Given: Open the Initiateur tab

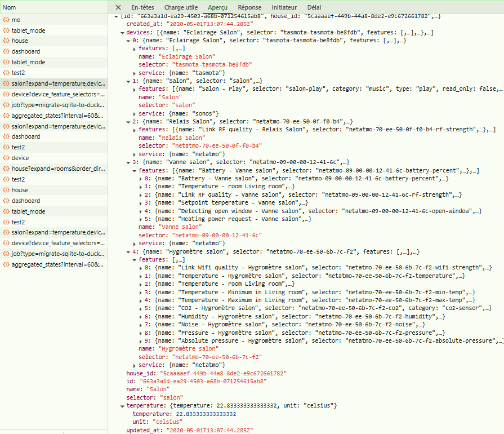Looking at the screenshot, I should pos(285,7).
